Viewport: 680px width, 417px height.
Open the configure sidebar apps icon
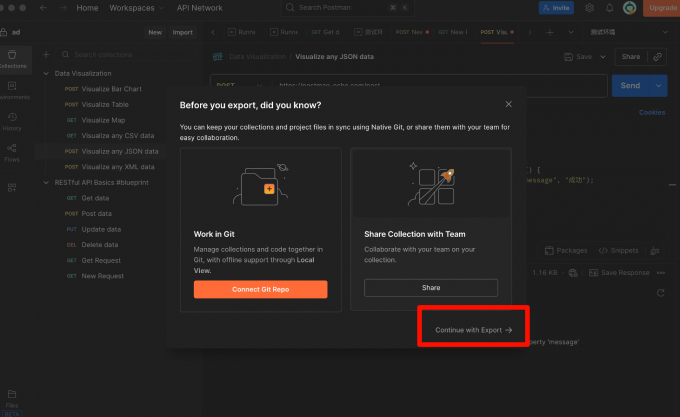click(x=12, y=188)
